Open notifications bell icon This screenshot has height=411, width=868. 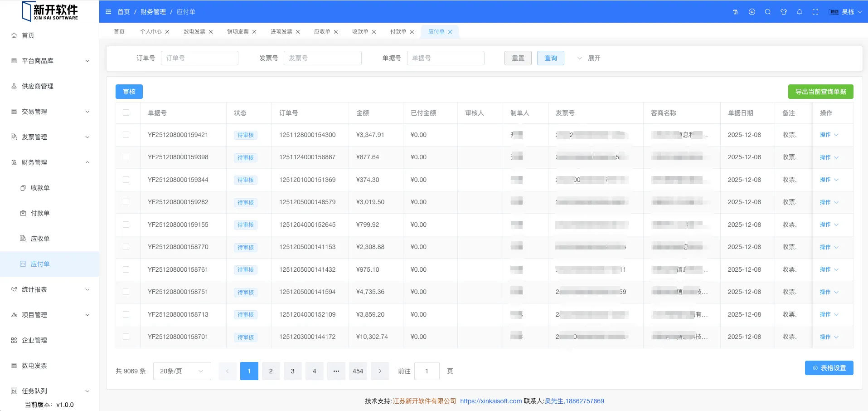800,12
